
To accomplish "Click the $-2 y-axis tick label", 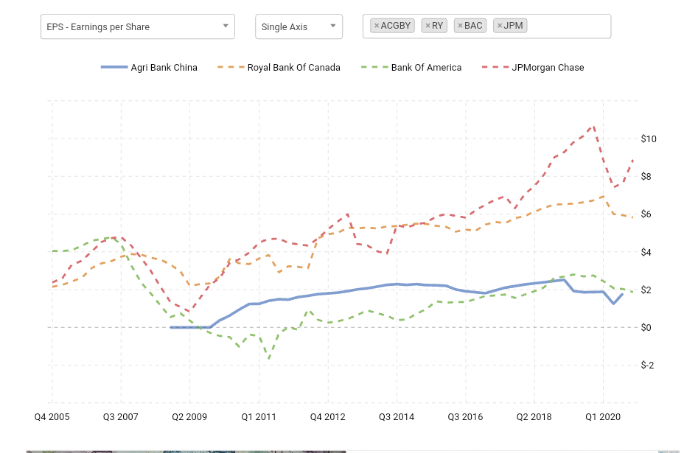I will pyautogui.click(x=648, y=365).
